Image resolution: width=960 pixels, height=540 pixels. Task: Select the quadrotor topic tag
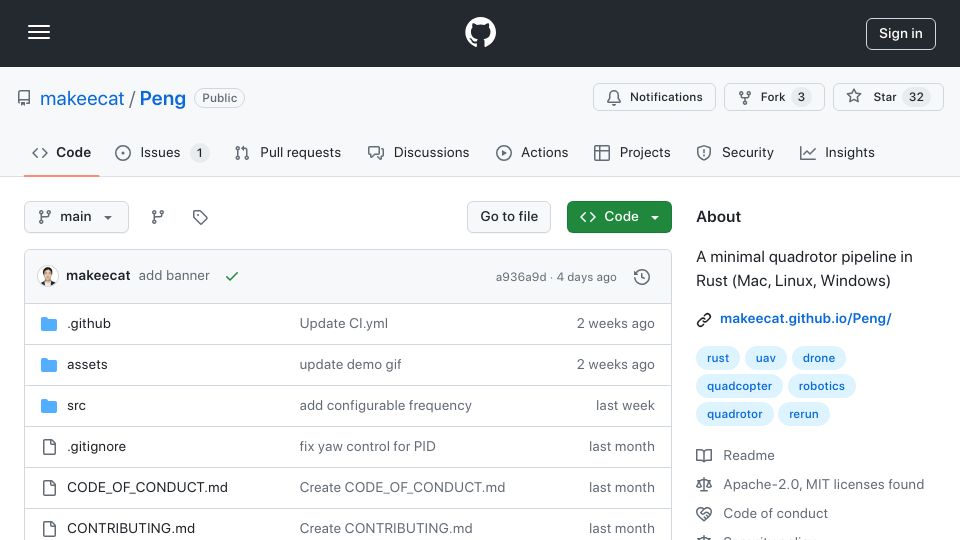tap(735, 414)
